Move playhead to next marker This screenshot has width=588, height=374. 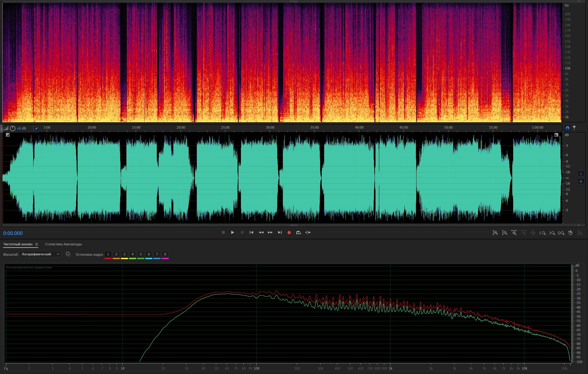280,233
